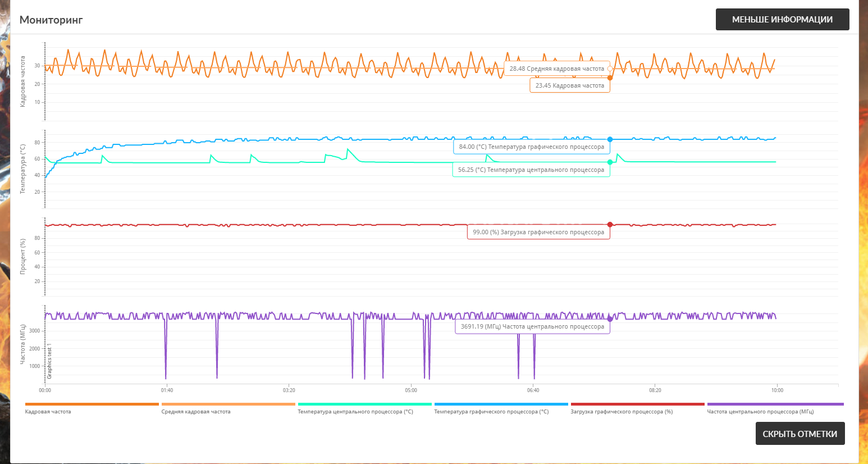
Task: Click the 84.00 (°C) GPU temperature tooltip
Action: point(532,147)
